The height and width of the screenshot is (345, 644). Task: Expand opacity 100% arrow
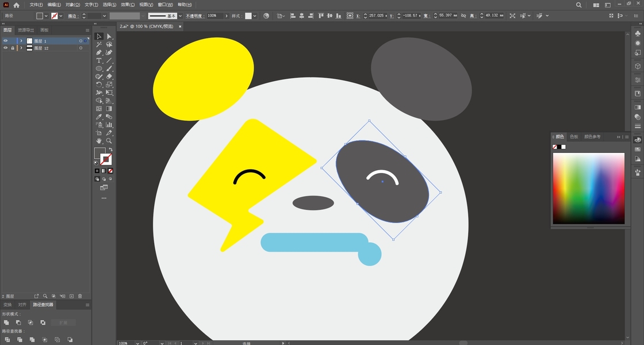[x=227, y=16]
